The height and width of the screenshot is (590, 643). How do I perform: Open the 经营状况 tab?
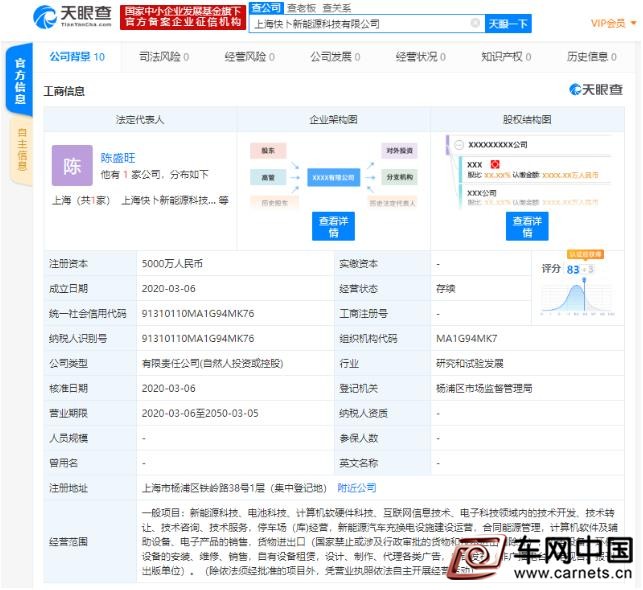pyautogui.click(x=421, y=57)
